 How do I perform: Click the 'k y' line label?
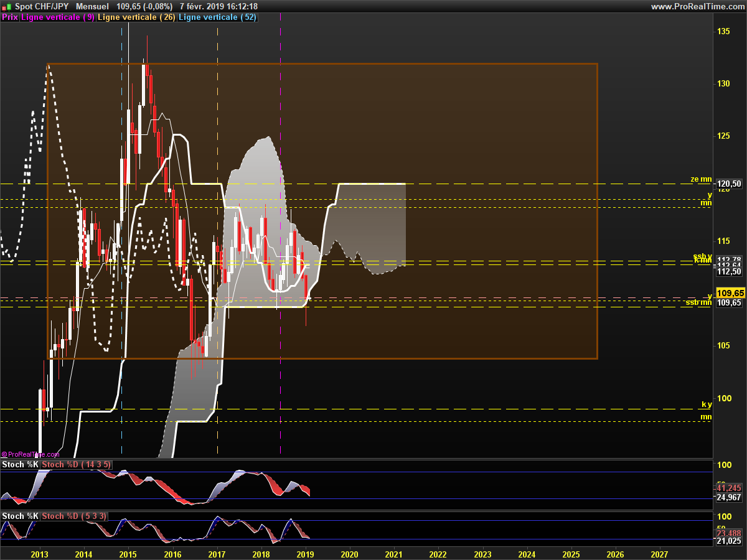click(x=707, y=404)
